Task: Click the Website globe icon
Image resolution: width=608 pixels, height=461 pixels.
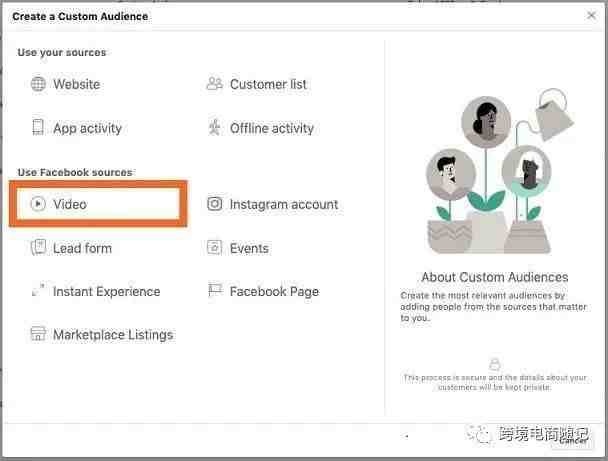Action: 38,84
